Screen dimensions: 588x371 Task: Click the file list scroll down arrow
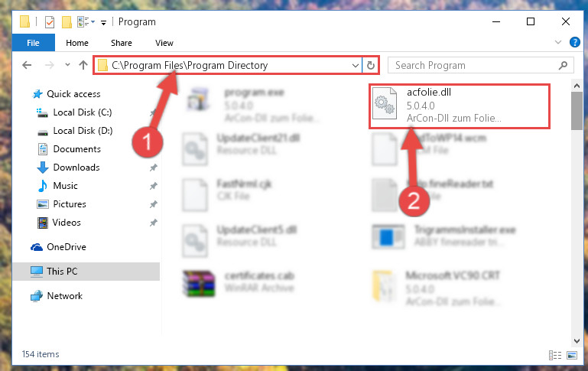point(577,341)
